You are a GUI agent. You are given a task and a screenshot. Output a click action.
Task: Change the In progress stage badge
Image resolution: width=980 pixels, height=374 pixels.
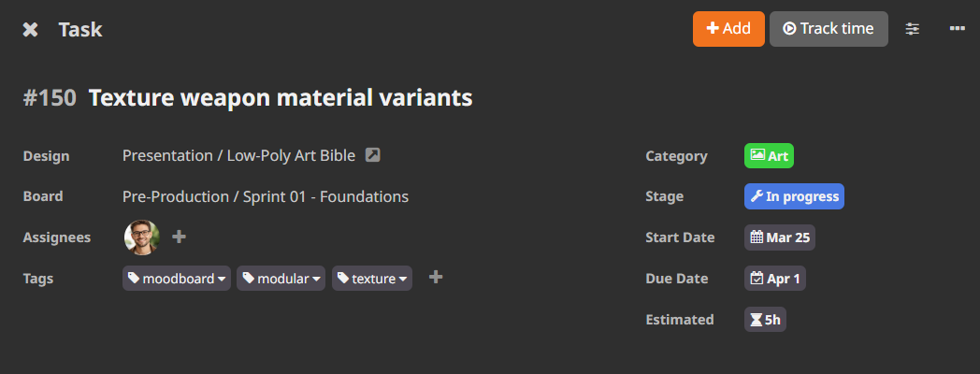(794, 196)
